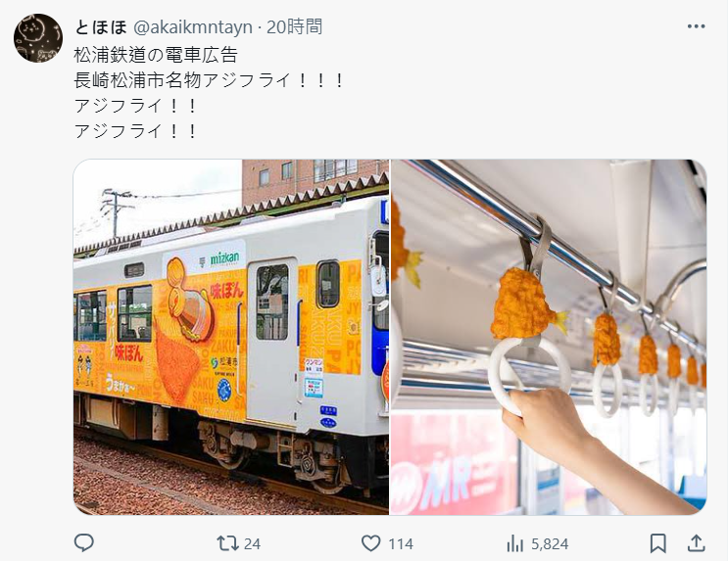Open the とほほ display name link

[101, 27]
